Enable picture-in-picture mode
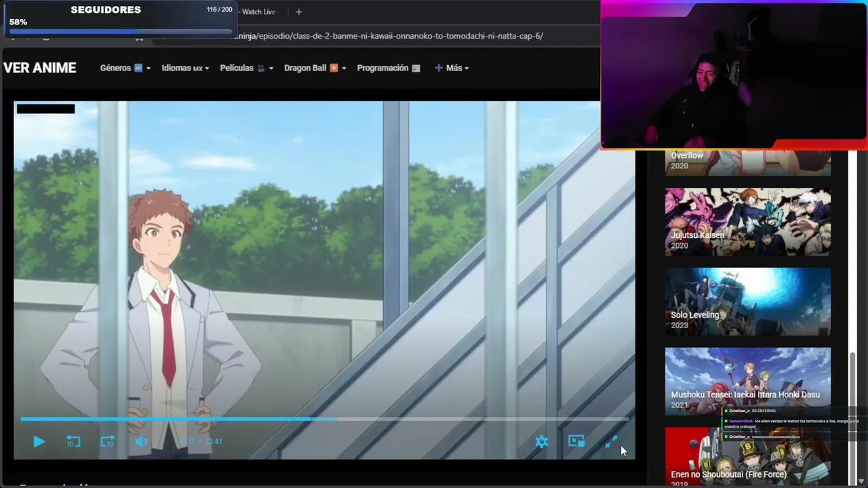Viewport: 868px width, 488px height. tap(576, 442)
